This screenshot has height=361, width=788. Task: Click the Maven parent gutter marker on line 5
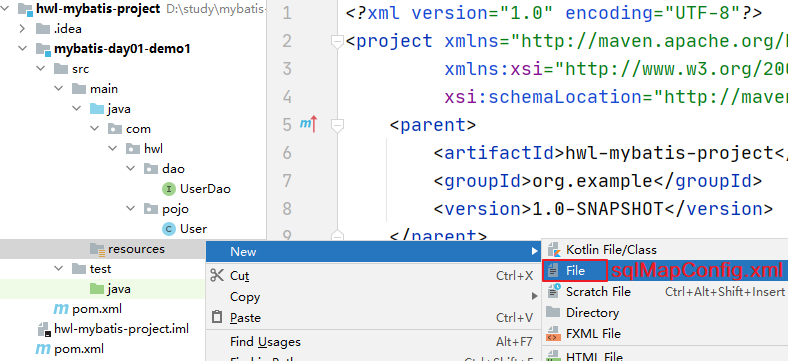click(309, 124)
